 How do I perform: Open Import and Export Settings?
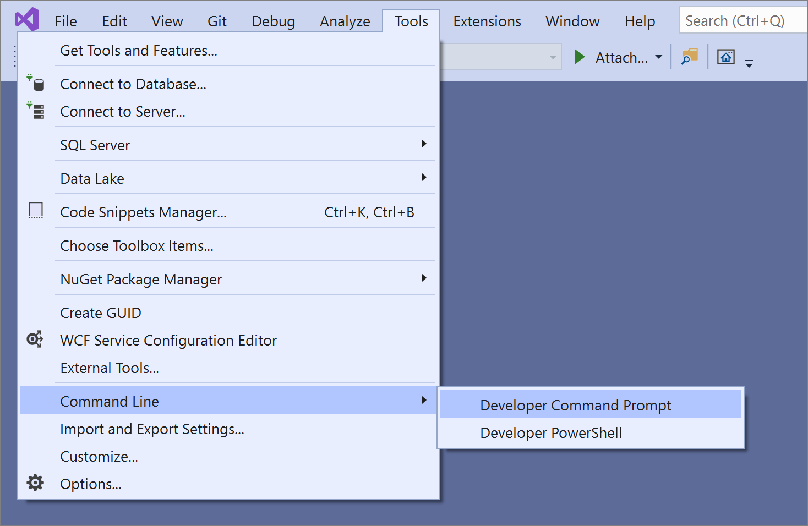152,429
